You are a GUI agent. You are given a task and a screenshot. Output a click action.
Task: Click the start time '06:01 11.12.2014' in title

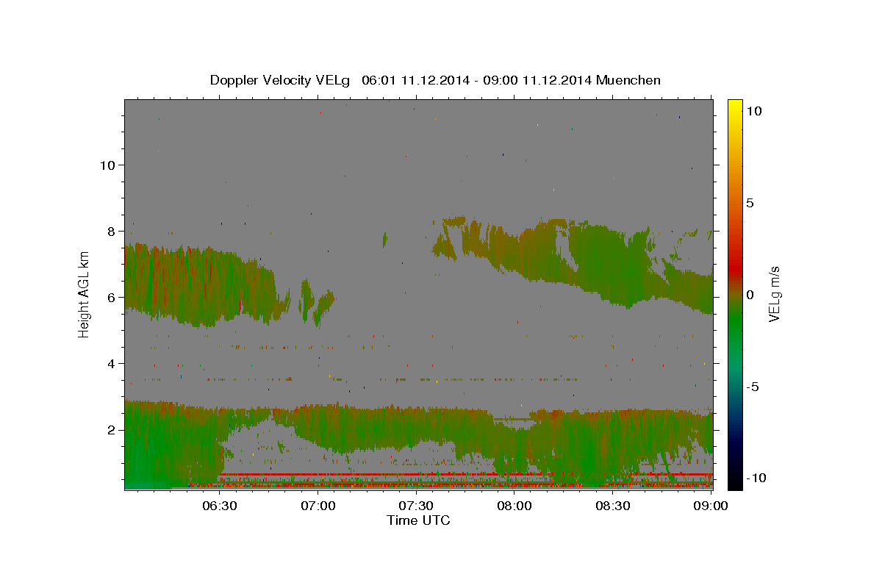tap(416, 80)
